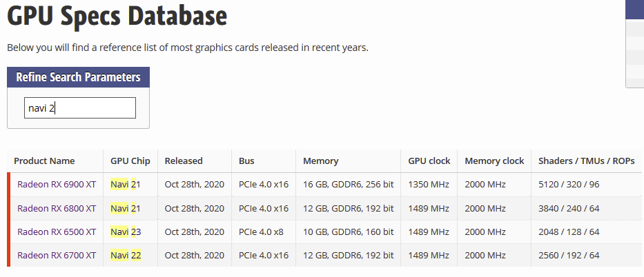Open the Radeon RX 6700 XT link
Screen dimensions: 644x277
pos(57,255)
